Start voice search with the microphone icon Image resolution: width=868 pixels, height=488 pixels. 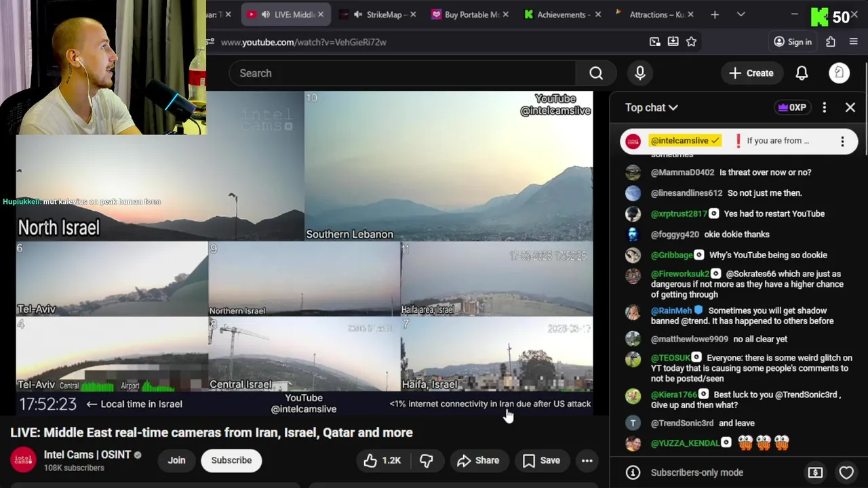point(640,73)
